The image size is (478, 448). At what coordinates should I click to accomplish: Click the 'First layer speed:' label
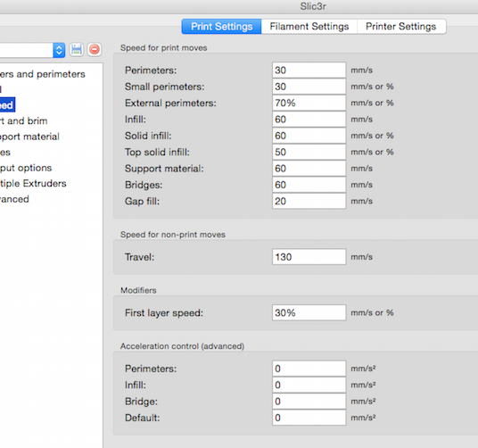164,313
